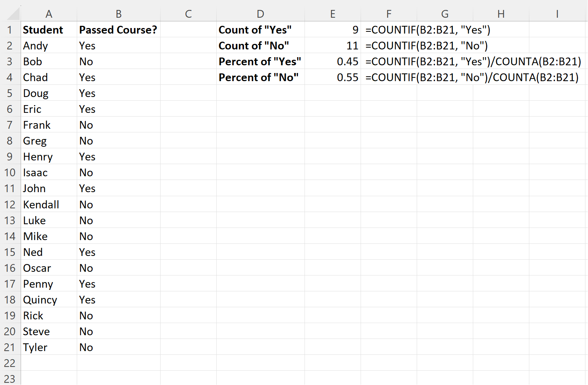Select column header B

(118, 14)
